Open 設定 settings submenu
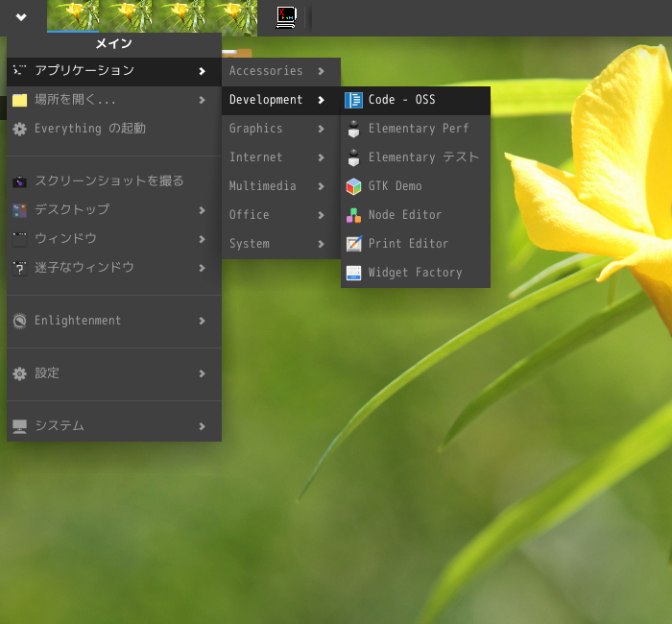Viewport: 672px width, 624px height. pyautogui.click(x=114, y=373)
